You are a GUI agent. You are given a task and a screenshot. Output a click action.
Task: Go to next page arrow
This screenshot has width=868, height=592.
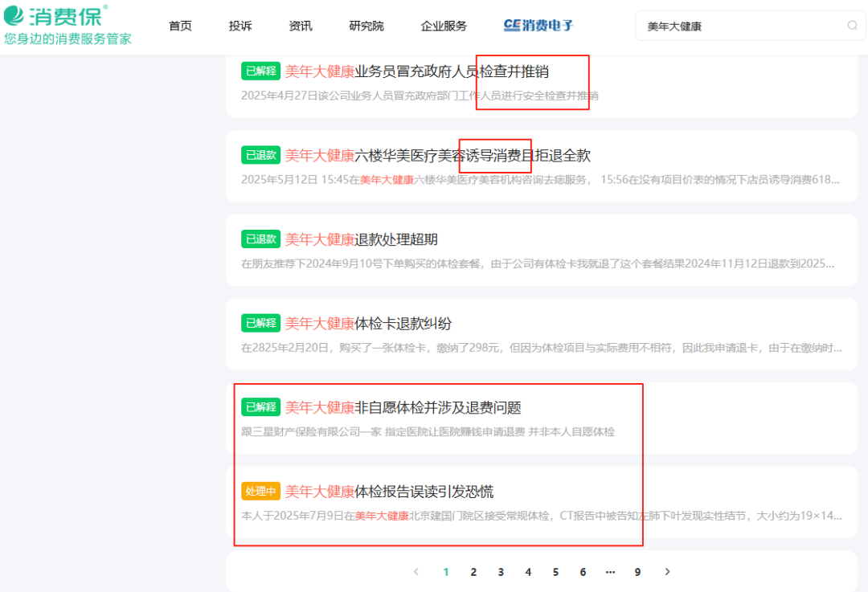click(667, 572)
